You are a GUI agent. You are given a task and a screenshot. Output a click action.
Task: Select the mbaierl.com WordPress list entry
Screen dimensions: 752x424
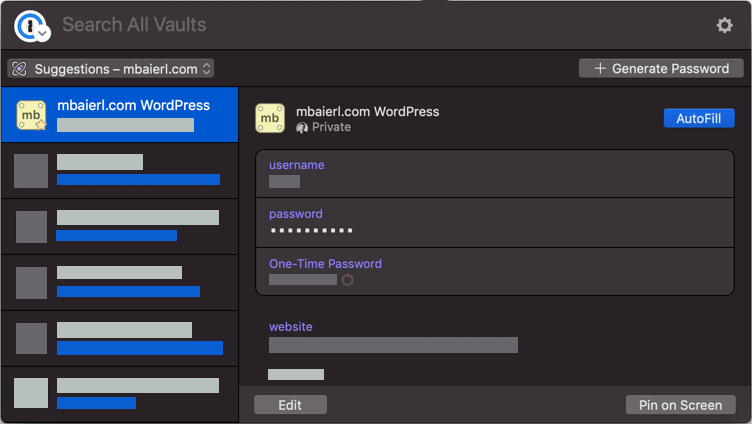[120, 115]
